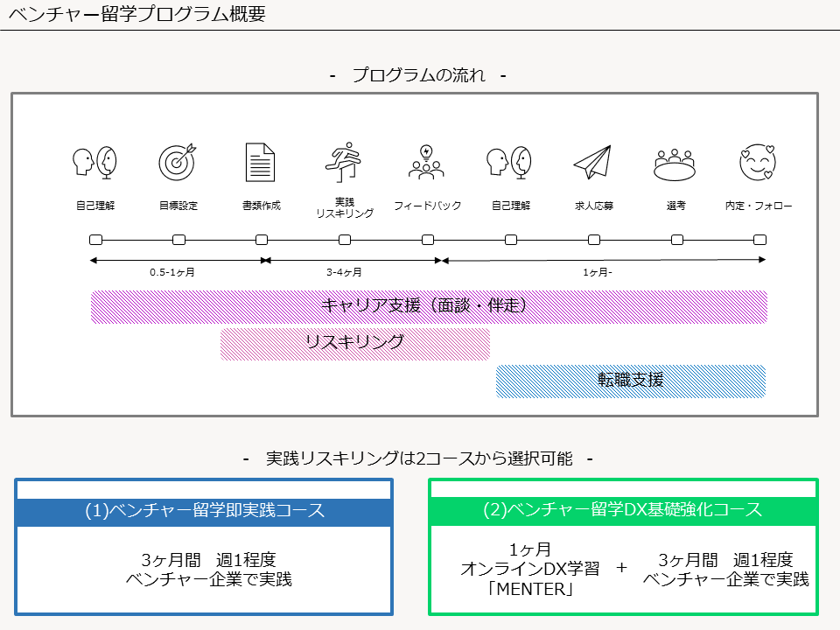Click the 3-4ヶ月 duration label
Image resolution: width=840 pixels, height=630 pixels.
(344, 272)
